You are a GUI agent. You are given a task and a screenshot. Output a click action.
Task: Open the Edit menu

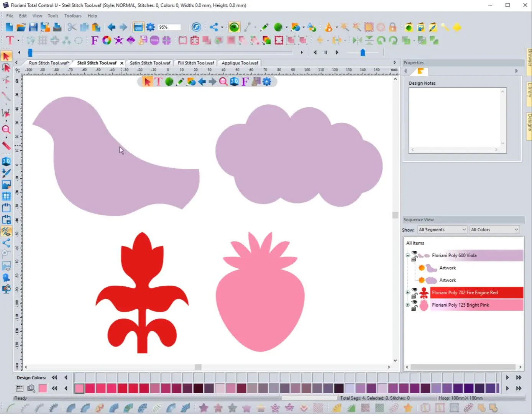tap(23, 16)
